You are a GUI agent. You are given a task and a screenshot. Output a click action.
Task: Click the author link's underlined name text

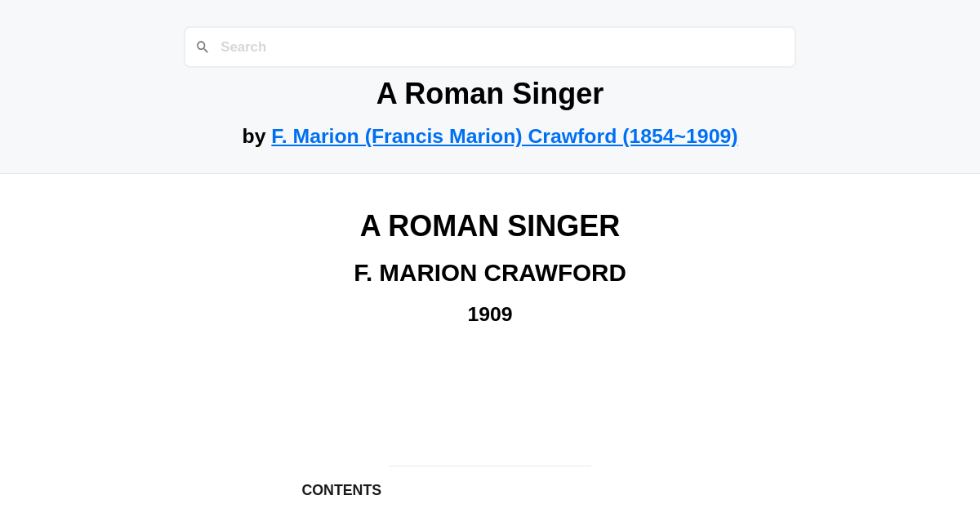[392, 136]
